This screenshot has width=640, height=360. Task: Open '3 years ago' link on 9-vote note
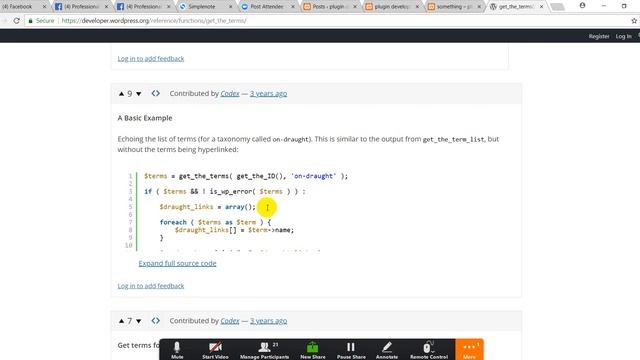[x=268, y=93]
